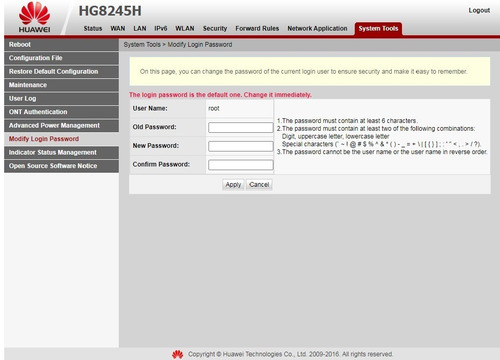Open Network Application tab
The width and height of the screenshot is (500, 360).
[317, 28]
